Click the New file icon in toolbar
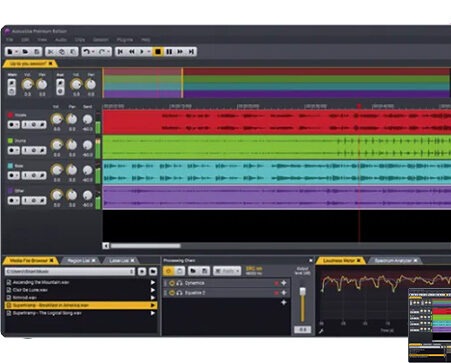 click(x=10, y=52)
